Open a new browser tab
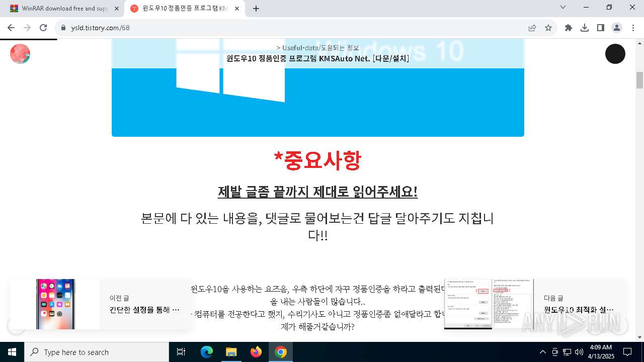Viewport: 644px width, 362px height. (x=256, y=8)
